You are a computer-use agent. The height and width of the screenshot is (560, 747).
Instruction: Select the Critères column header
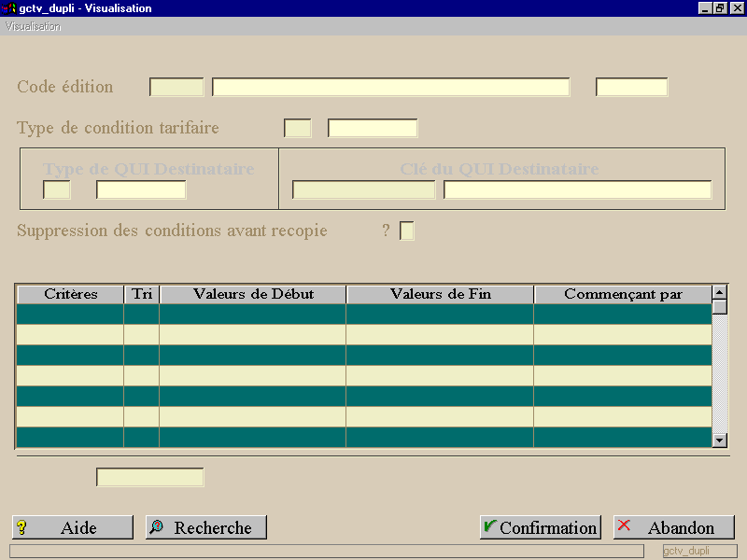[71, 294]
